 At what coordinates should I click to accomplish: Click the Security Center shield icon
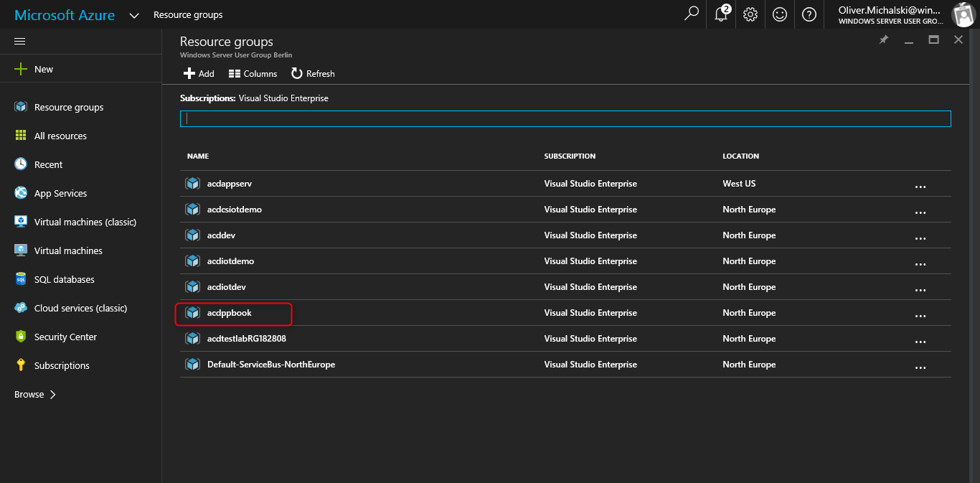click(x=21, y=337)
